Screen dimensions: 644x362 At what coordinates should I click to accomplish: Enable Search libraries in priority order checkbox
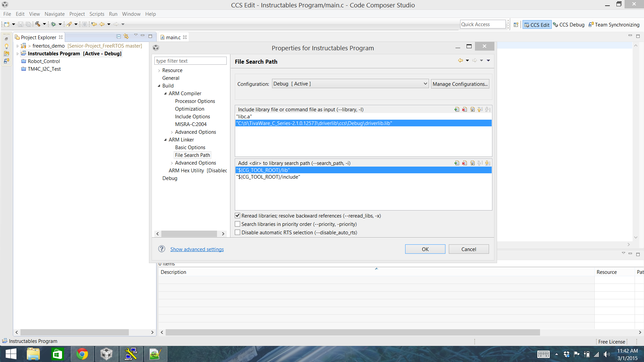238,224
